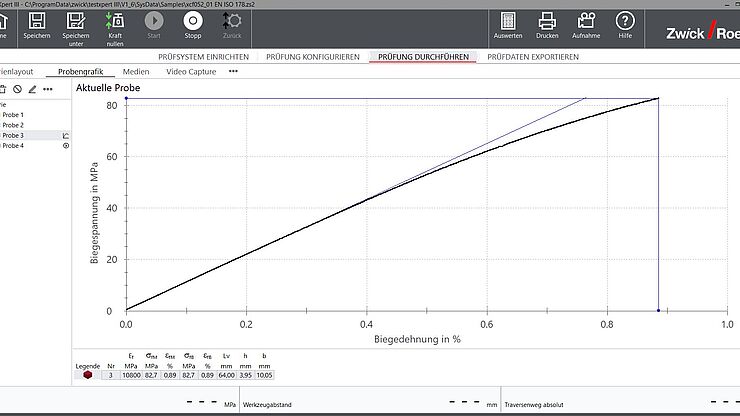This screenshot has height=416, width=740.
Task: Select the Medien view tab
Action: [136, 72]
